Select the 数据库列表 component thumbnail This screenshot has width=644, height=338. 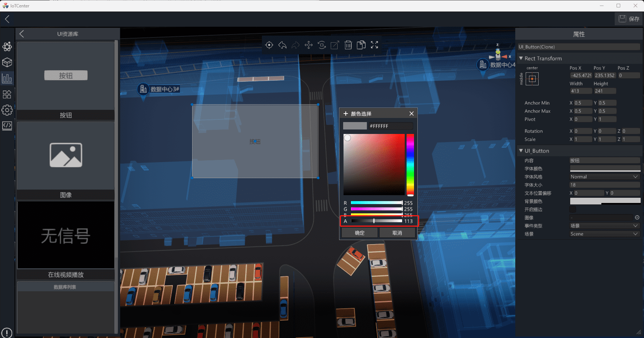(66, 308)
